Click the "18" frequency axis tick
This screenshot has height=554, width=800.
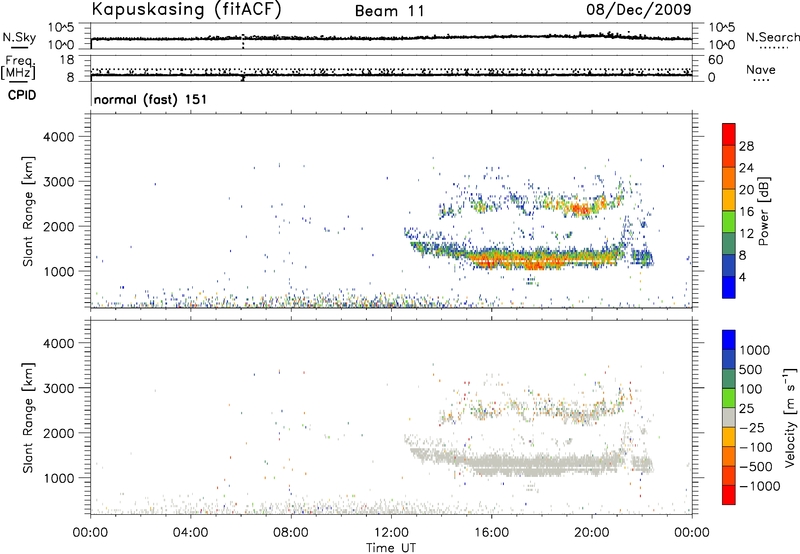[x=67, y=60]
